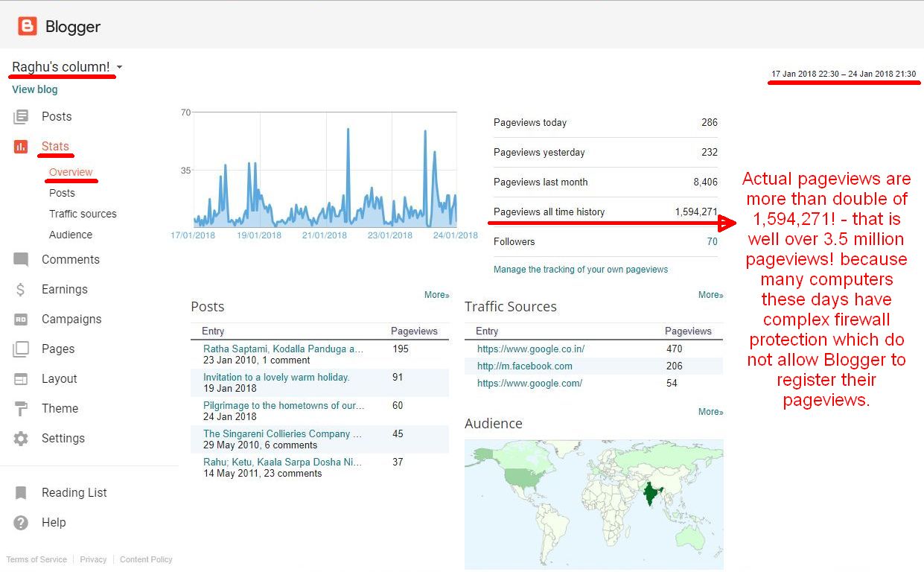
Task: Open The Singareni Collieries Company post
Action: point(283,433)
